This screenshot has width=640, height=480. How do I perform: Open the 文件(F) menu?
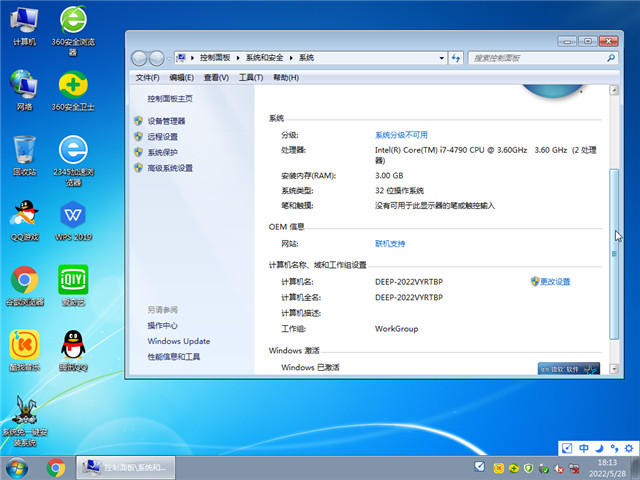[x=147, y=77]
